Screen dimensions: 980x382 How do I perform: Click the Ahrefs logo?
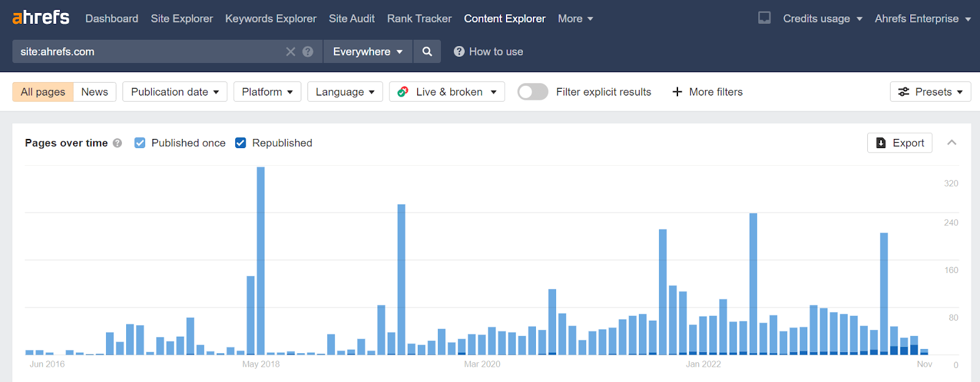(x=41, y=18)
